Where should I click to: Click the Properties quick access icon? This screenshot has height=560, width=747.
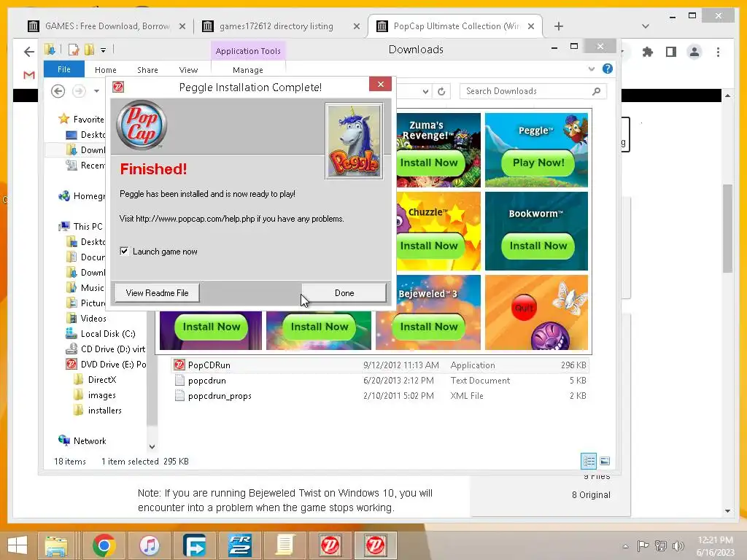pos(74,49)
